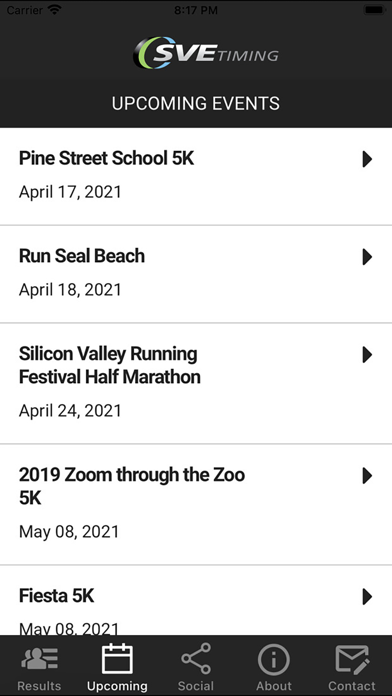This screenshot has width=392, height=696.
Task: Tap the Wi-Fi status icon
Action: [x=55, y=10]
